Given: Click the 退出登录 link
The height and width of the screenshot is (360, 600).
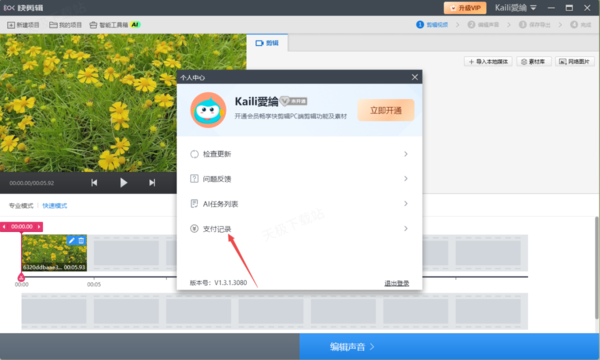Looking at the screenshot, I should pos(397,283).
